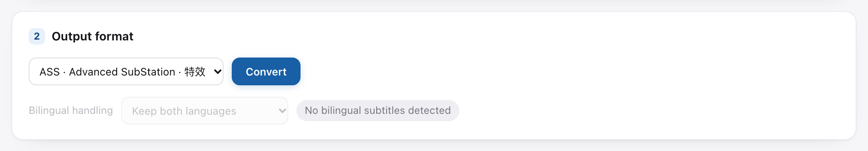Viewport: 868px width, 151px height.
Task: Click the chevron on the bilingual handling select
Action: [x=282, y=111]
